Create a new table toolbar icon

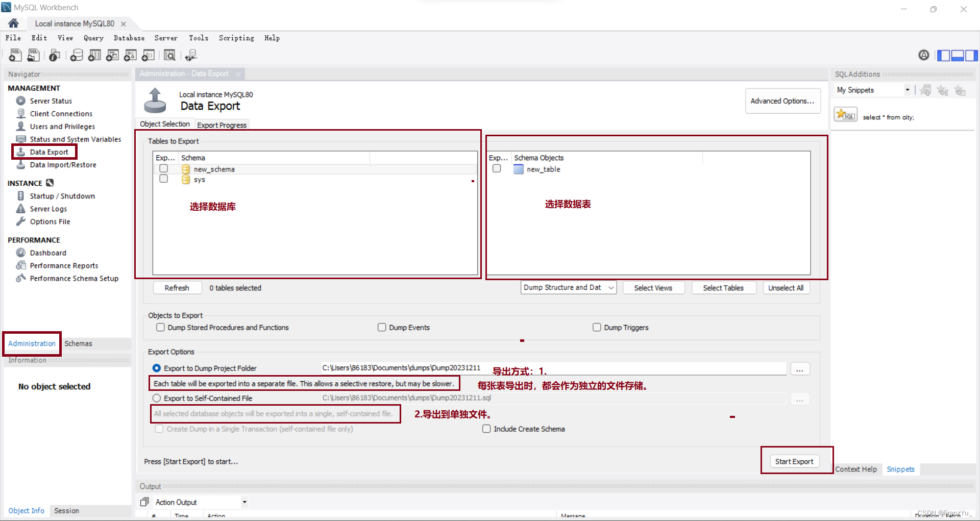point(94,55)
